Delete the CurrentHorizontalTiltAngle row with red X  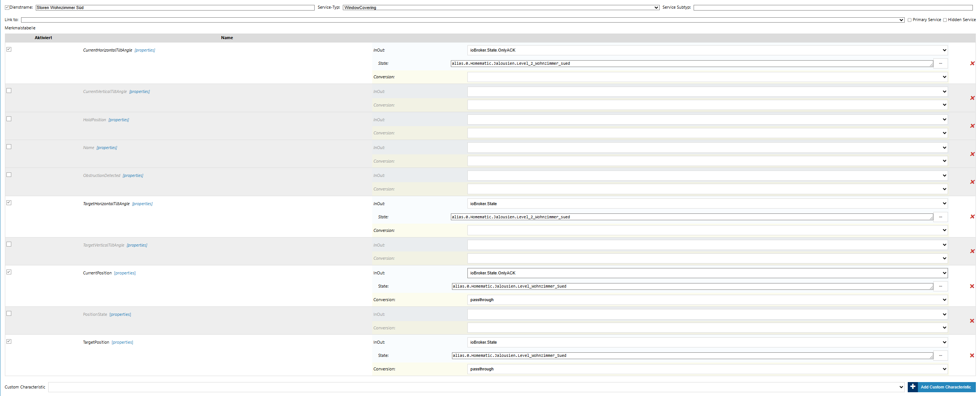[972, 64]
